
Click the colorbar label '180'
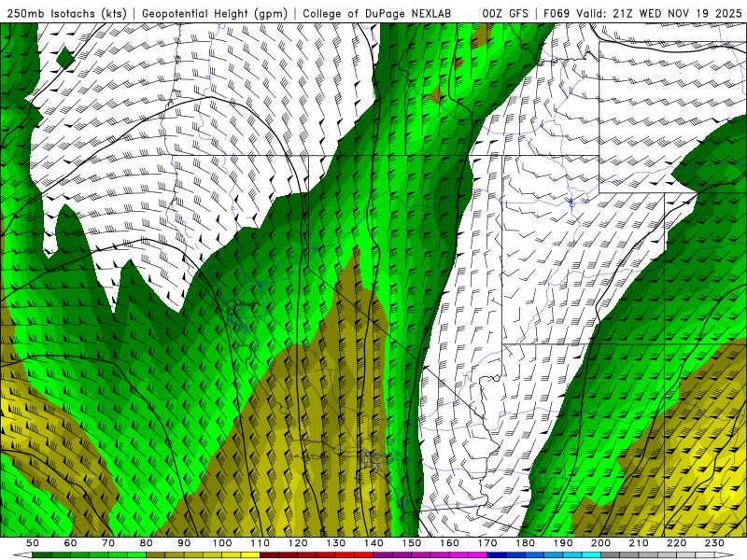[x=526, y=543]
